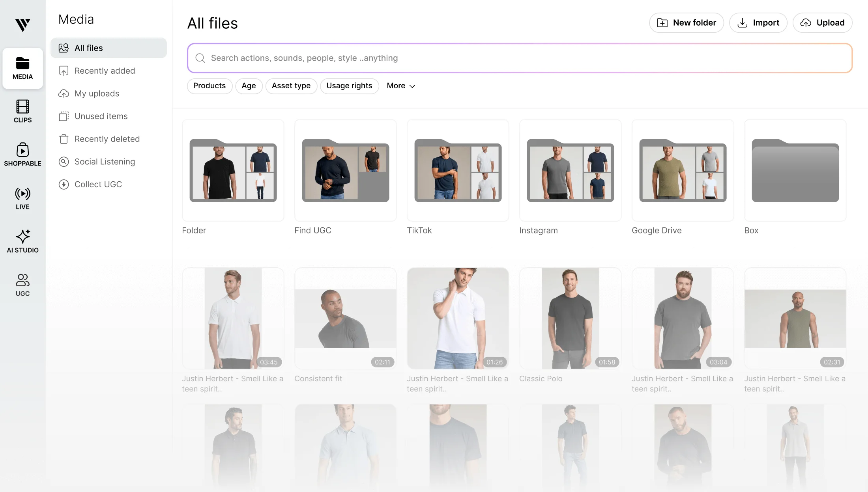
Task: Select All files view
Action: (x=88, y=48)
